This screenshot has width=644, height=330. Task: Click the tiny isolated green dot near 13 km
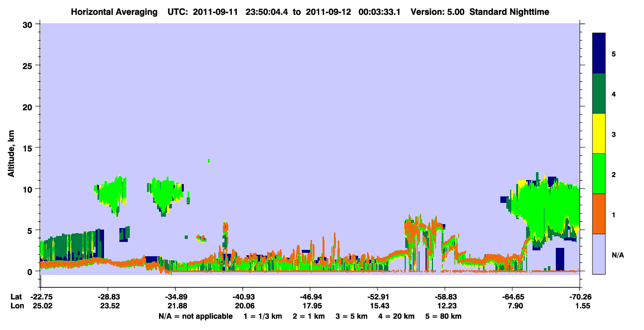[209, 161]
